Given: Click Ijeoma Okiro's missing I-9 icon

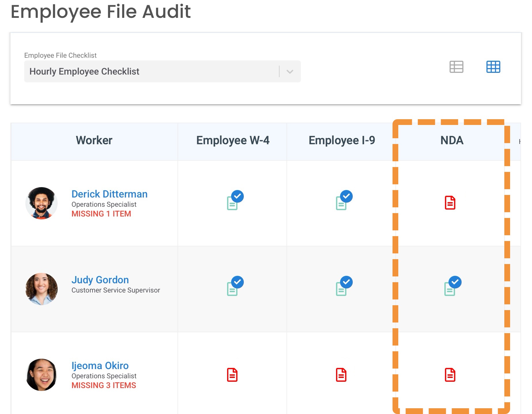Looking at the screenshot, I should coord(341,375).
